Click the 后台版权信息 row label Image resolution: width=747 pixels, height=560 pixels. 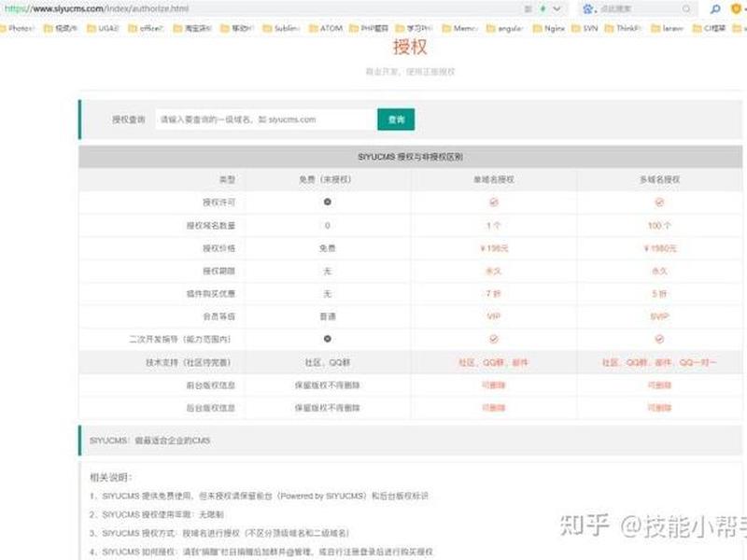211,408
